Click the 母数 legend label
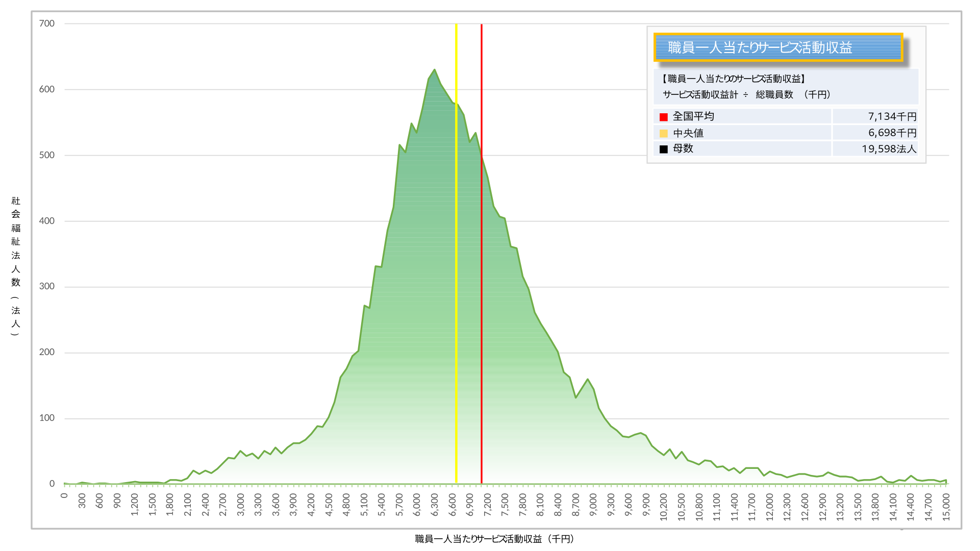The image size is (980, 551). pos(683,148)
